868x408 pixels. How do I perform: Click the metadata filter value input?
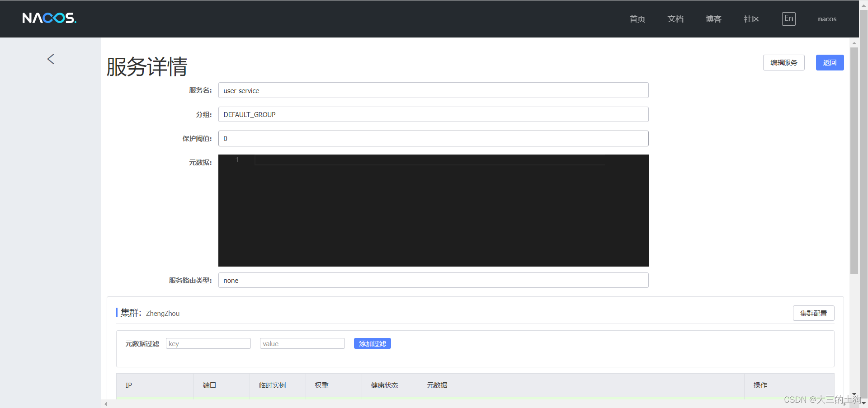tap(302, 343)
